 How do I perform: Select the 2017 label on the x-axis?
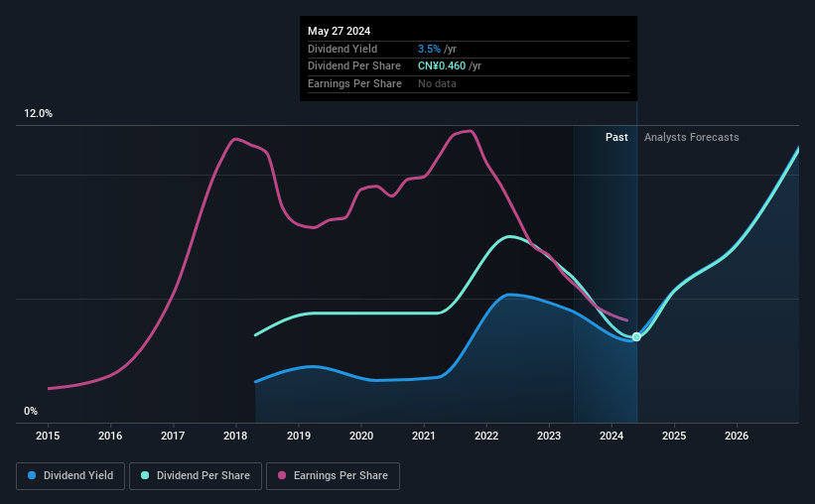[x=173, y=436]
